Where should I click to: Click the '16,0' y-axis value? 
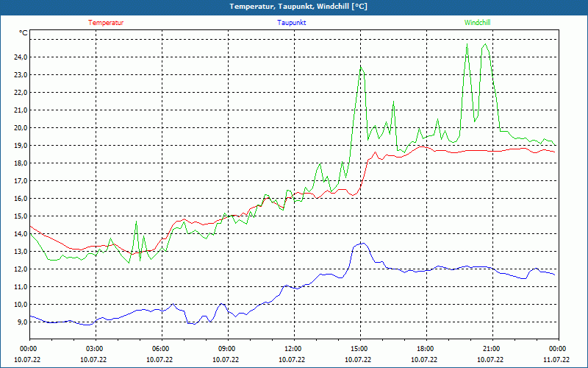tap(21, 198)
